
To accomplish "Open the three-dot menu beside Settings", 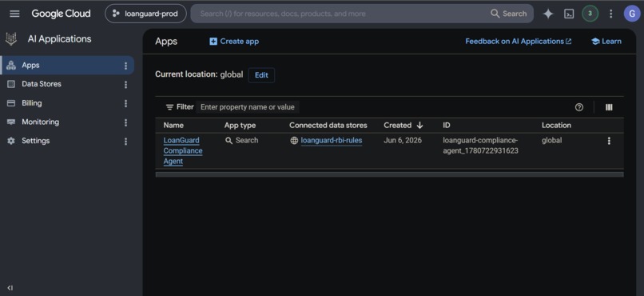I will coord(125,142).
